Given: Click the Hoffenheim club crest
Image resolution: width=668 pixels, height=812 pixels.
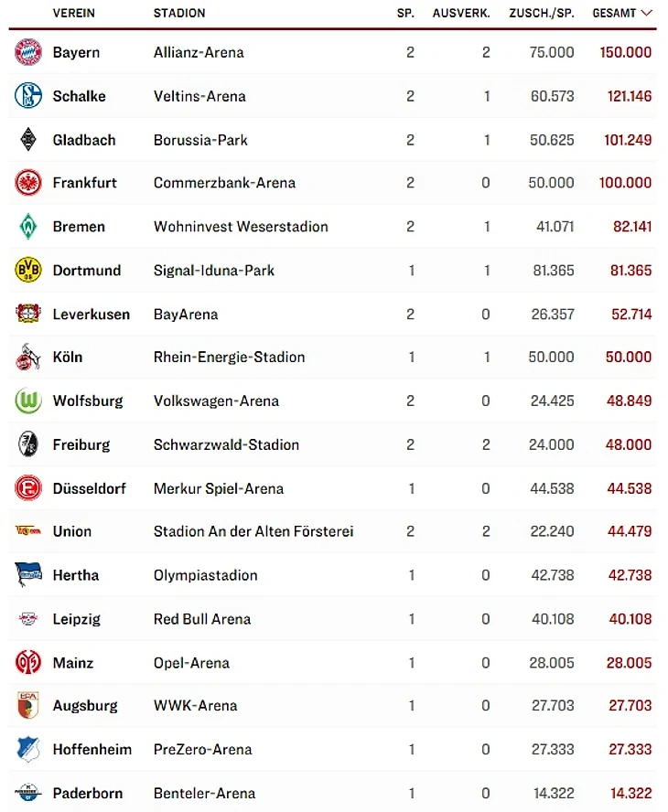Looking at the screenshot, I should (28, 749).
